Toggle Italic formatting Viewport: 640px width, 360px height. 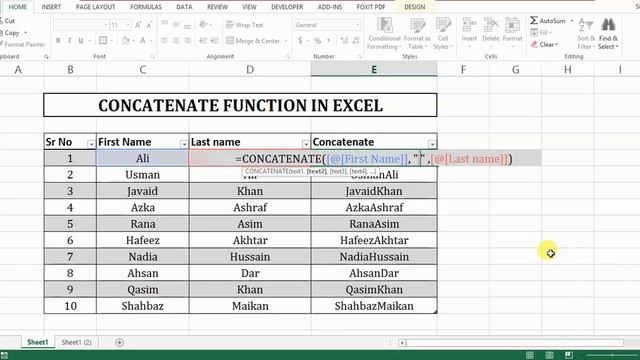69,40
